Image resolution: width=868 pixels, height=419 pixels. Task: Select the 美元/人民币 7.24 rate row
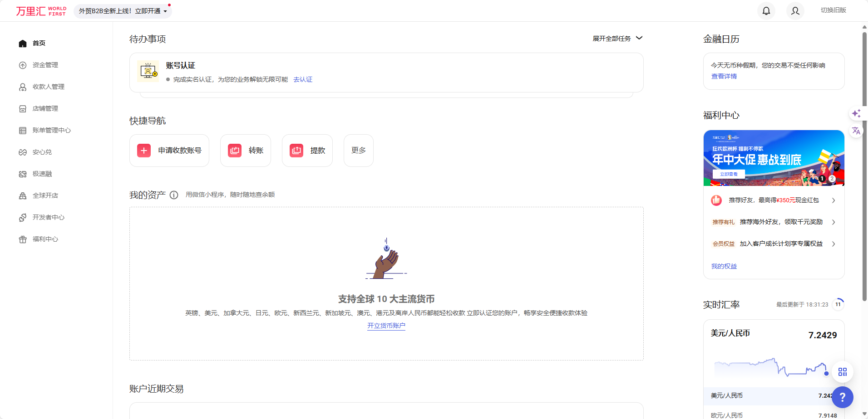tap(774, 396)
